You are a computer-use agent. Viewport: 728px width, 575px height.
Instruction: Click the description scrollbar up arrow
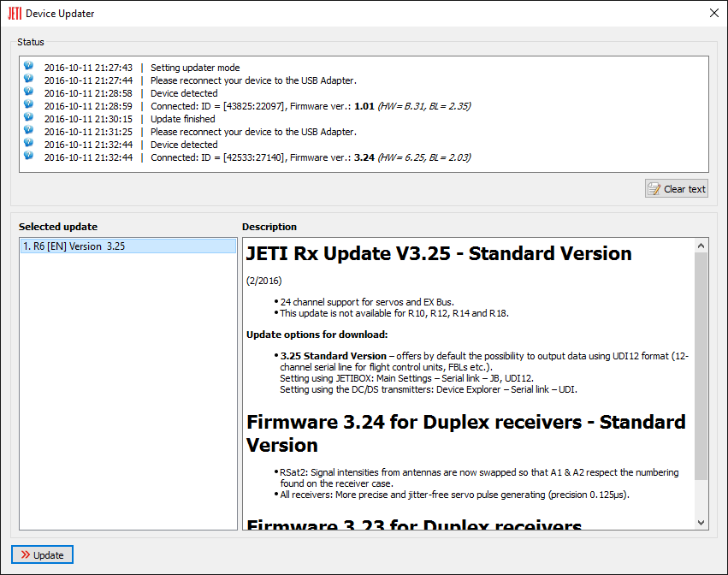pyautogui.click(x=701, y=246)
